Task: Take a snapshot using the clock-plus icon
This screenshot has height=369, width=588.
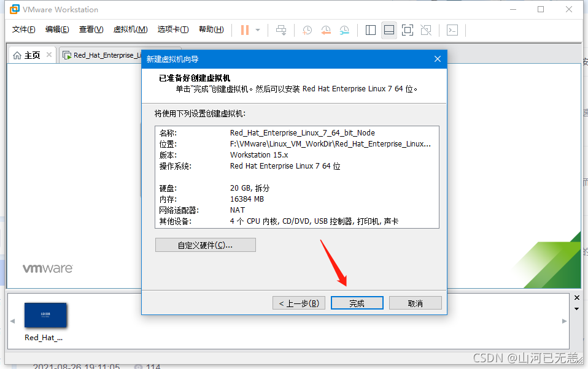Action: point(307,30)
